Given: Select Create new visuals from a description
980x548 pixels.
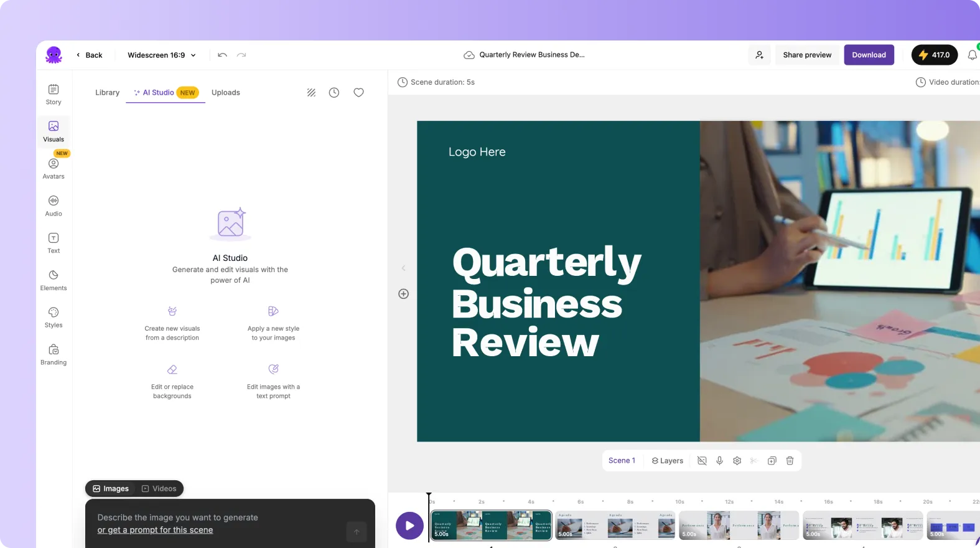Looking at the screenshot, I should coord(172,323).
